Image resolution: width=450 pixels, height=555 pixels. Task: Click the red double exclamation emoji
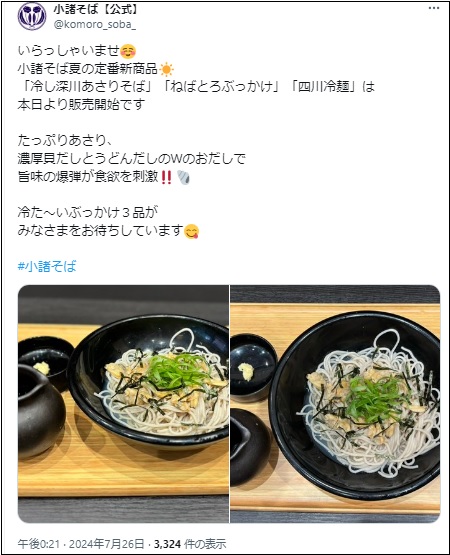point(166,178)
